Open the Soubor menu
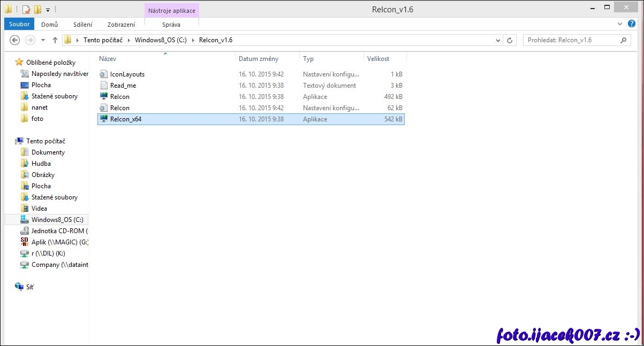 point(20,24)
